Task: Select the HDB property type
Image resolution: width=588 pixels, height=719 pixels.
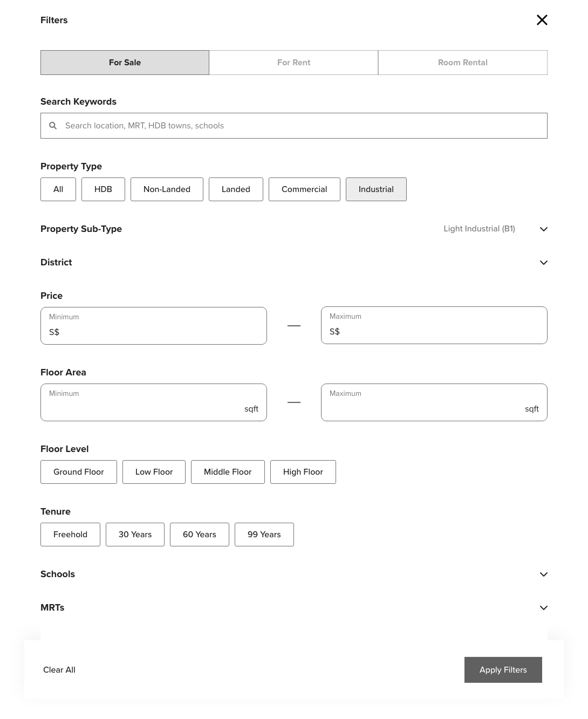Action: 103,189
